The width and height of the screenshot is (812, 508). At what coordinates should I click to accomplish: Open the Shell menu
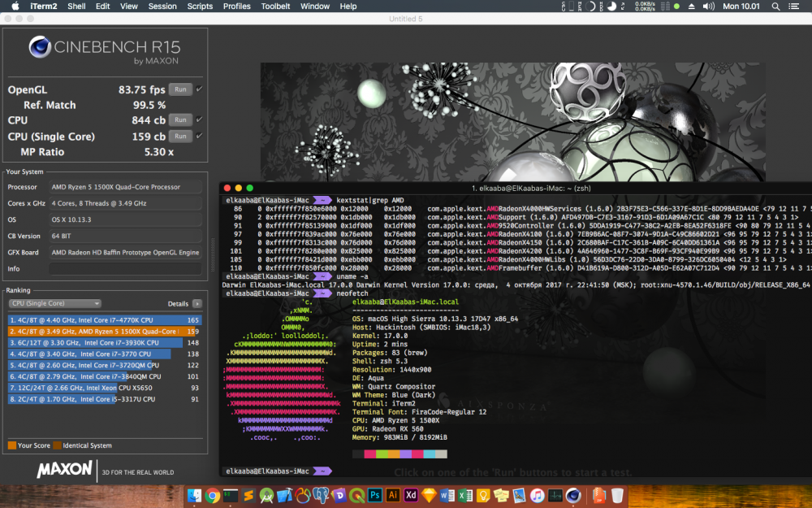point(76,7)
